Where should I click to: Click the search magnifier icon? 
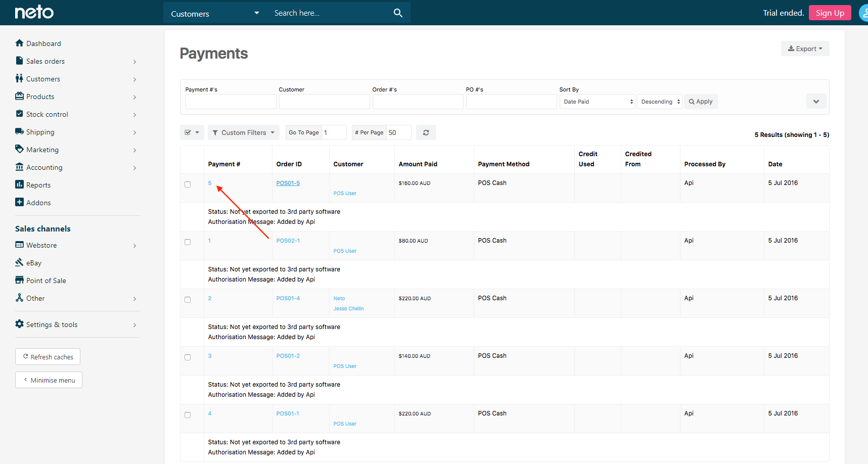click(x=398, y=13)
